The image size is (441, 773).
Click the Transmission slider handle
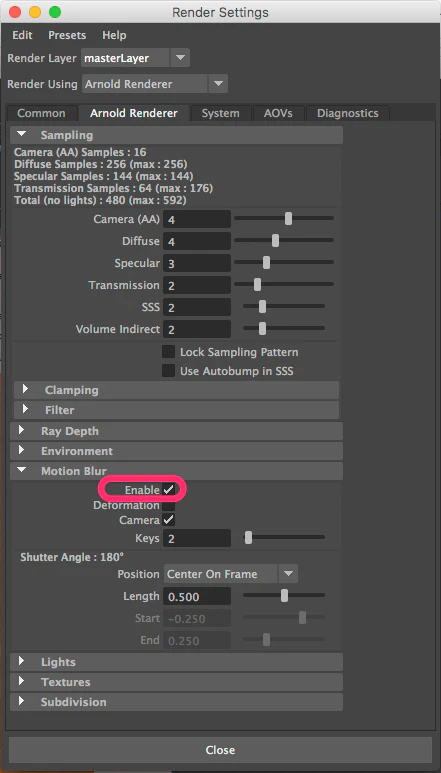coord(257,284)
